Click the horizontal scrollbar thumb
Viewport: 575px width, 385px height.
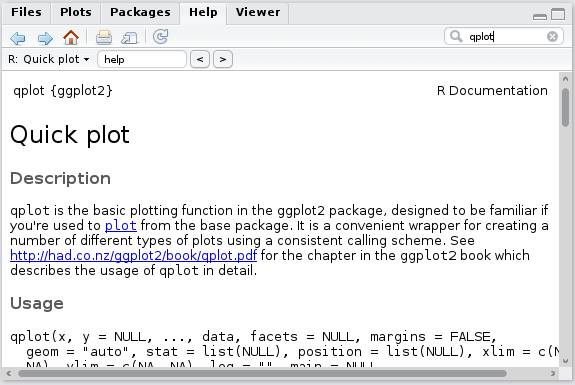tap(263, 374)
